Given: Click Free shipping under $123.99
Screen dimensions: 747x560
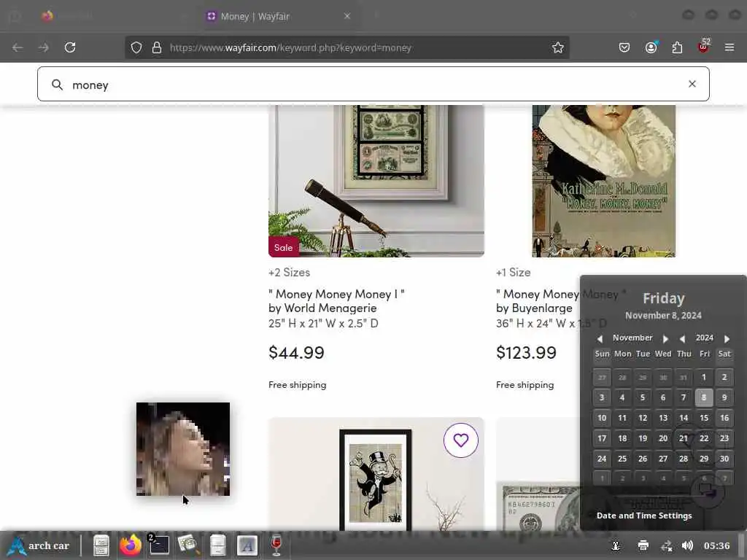Looking at the screenshot, I should pos(525,385).
